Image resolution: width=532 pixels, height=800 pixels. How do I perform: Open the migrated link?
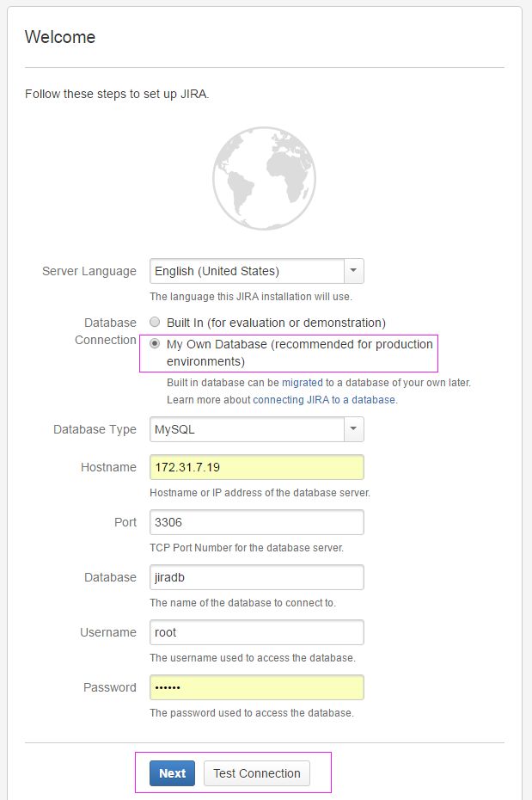303,383
